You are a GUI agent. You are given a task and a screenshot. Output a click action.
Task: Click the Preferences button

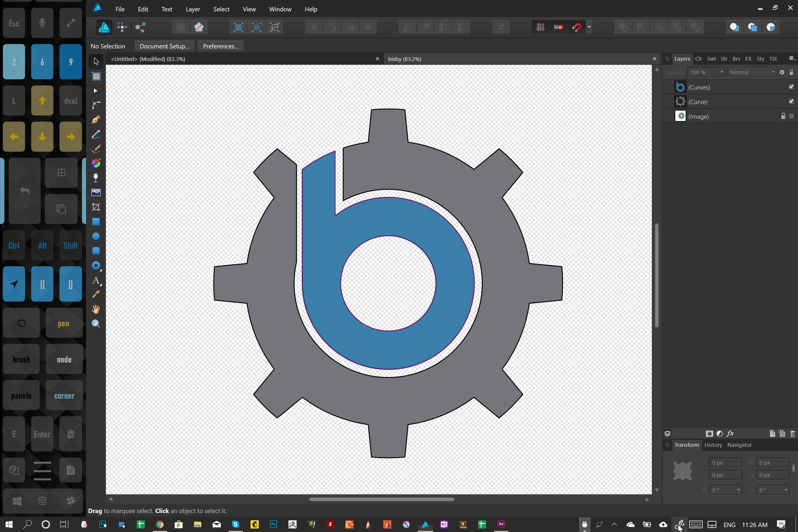tap(220, 46)
